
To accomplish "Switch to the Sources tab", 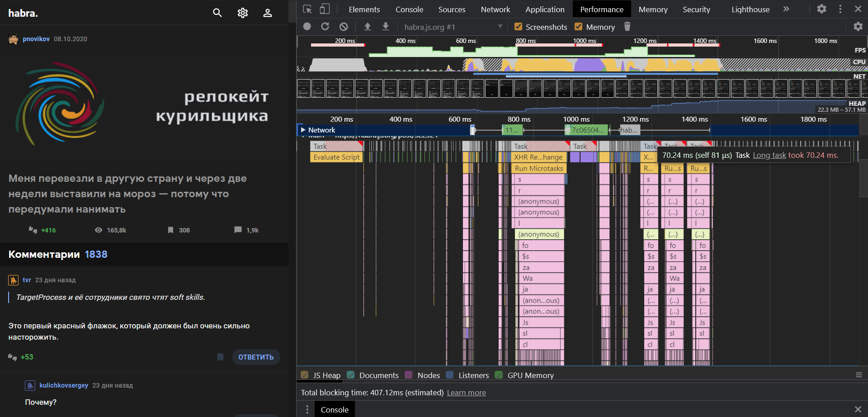I will click(x=452, y=9).
